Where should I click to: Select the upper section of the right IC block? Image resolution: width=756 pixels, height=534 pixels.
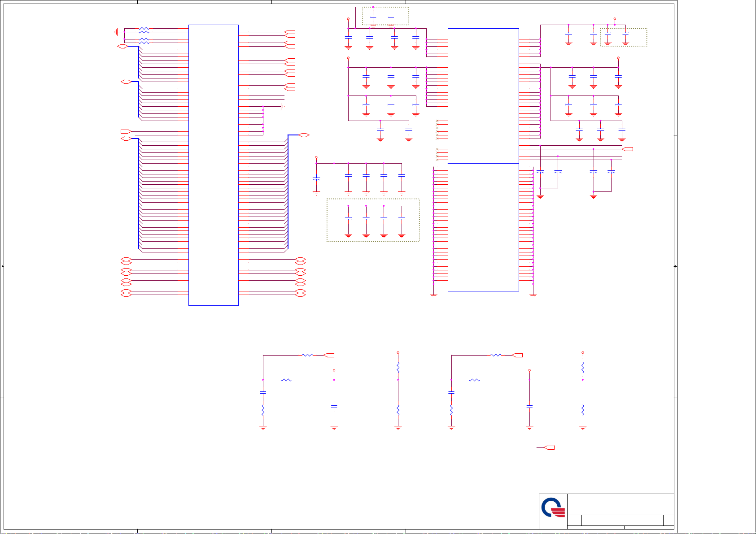(483, 96)
